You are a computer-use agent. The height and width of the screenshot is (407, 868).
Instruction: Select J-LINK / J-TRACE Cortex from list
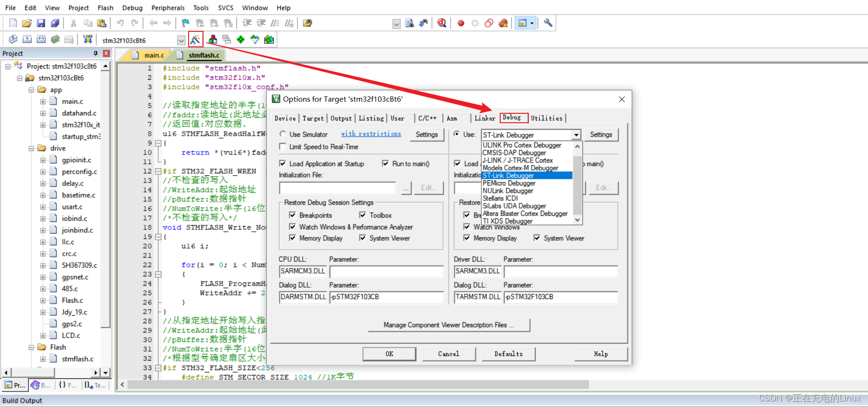pyautogui.click(x=527, y=160)
